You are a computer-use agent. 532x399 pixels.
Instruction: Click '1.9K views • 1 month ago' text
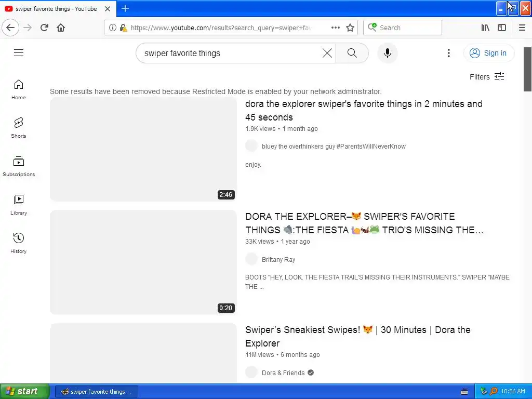pyautogui.click(x=281, y=129)
